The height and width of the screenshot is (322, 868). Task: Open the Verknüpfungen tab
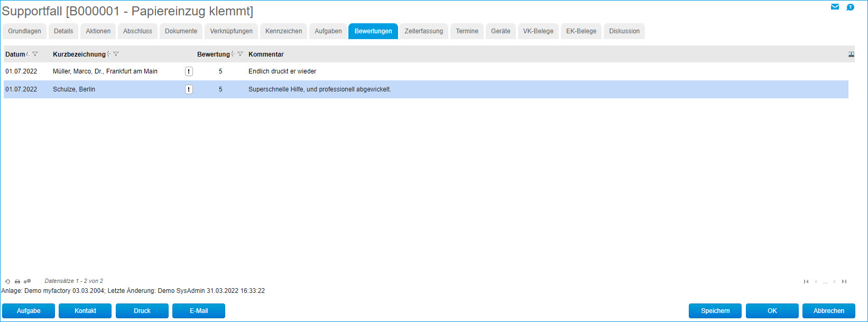[231, 31]
